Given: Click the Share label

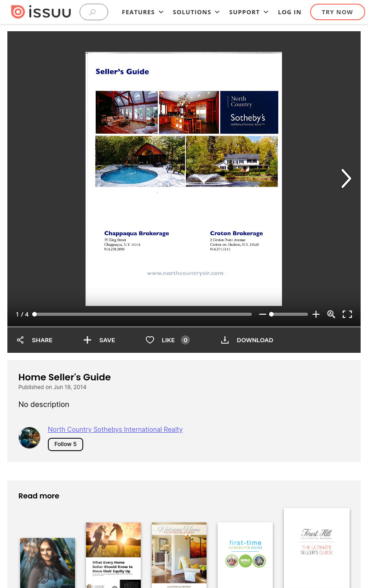Looking at the screenshot, I should coord(42,340).
